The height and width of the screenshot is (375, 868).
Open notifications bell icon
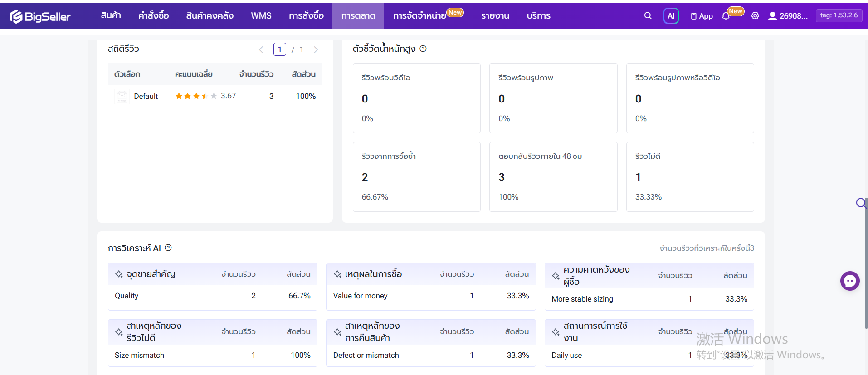pos(726,16)
